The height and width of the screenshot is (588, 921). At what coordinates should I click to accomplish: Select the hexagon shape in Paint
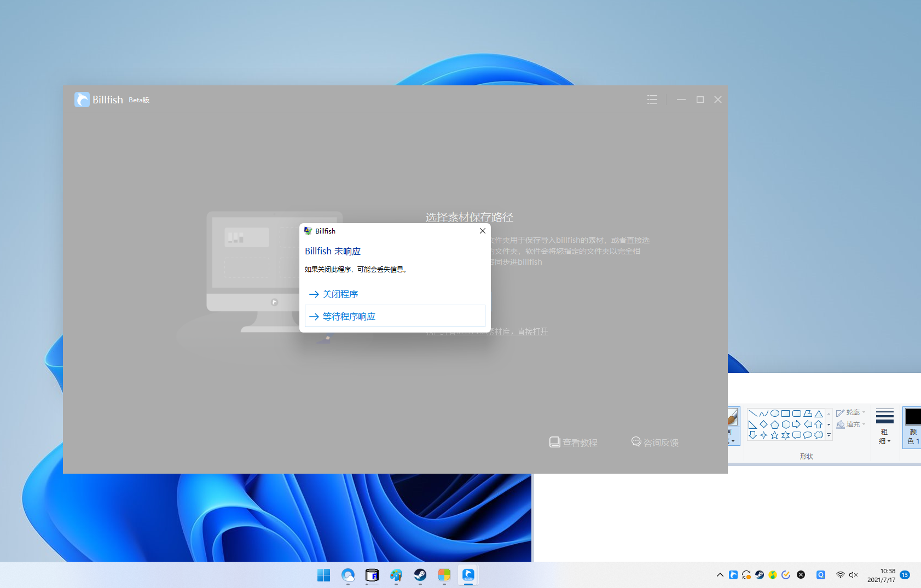(786, 424)
